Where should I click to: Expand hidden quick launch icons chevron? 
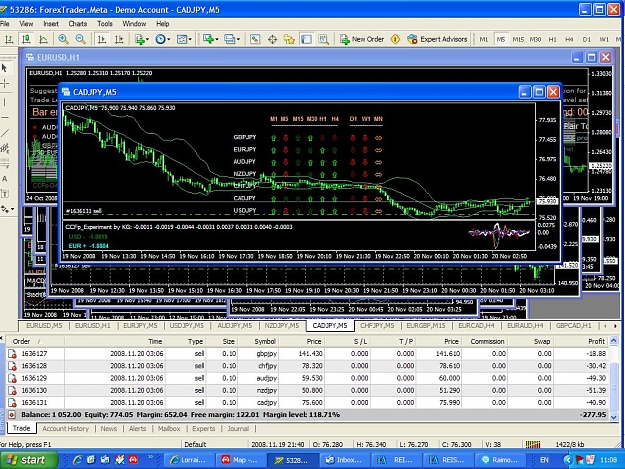150,458
